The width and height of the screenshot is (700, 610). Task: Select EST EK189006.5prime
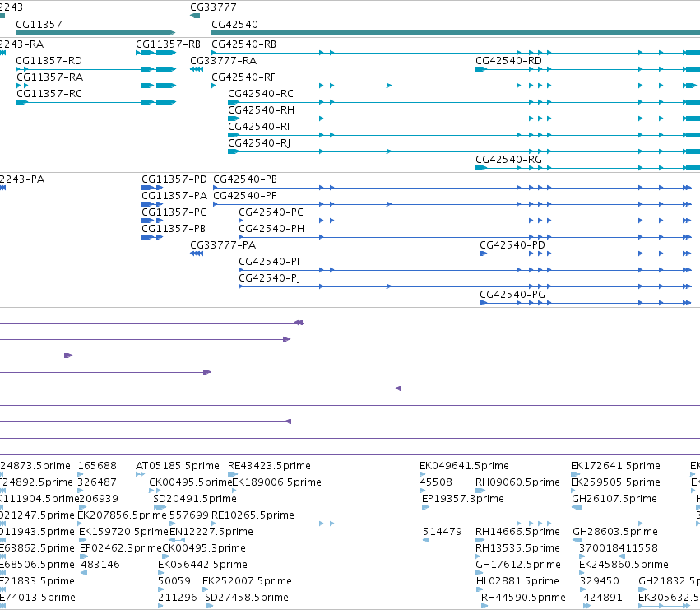tap(276, 482)
